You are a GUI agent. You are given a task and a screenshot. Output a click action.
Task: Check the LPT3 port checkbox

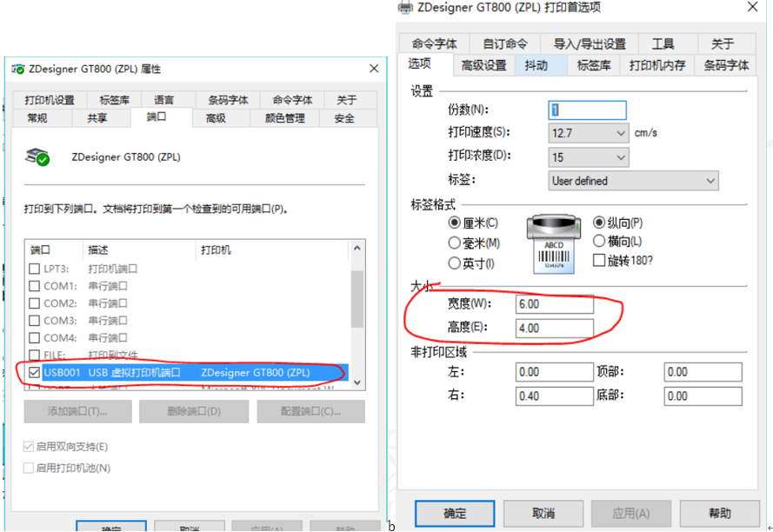coord(35,269)
